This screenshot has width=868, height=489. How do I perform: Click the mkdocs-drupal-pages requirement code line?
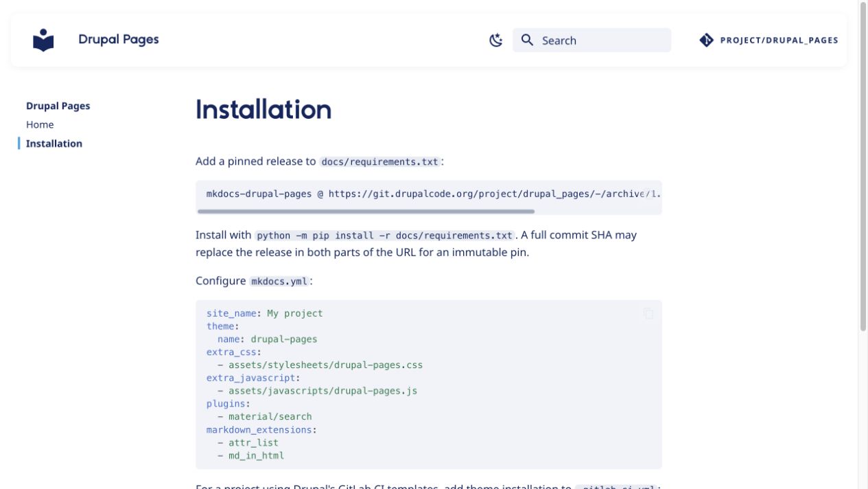[433, 194]
